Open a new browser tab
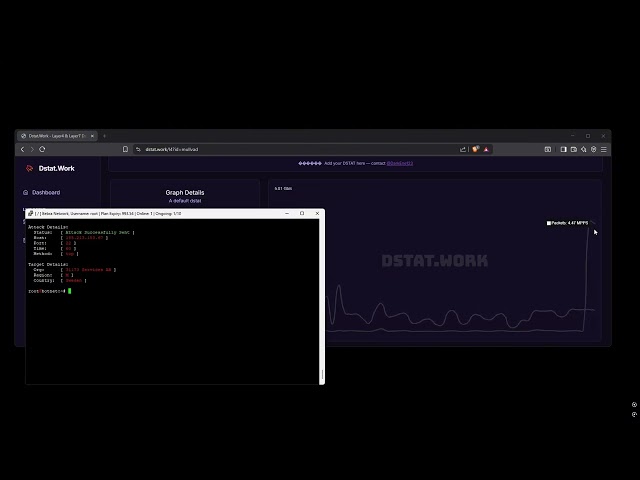The image size is (640, 480). pyautogui.click(x=104, y=136)
